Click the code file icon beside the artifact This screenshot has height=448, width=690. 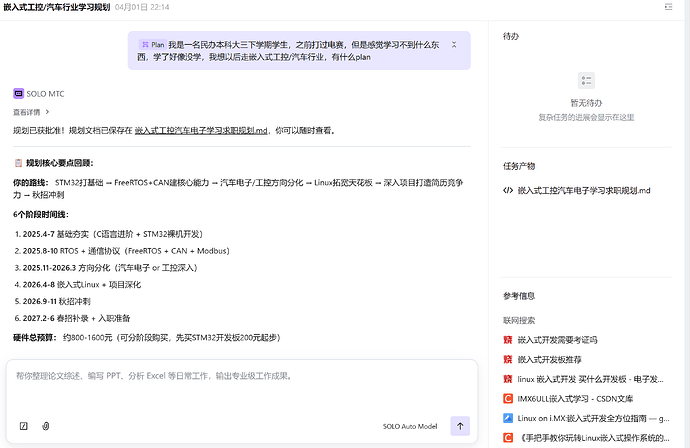point(508,191)
